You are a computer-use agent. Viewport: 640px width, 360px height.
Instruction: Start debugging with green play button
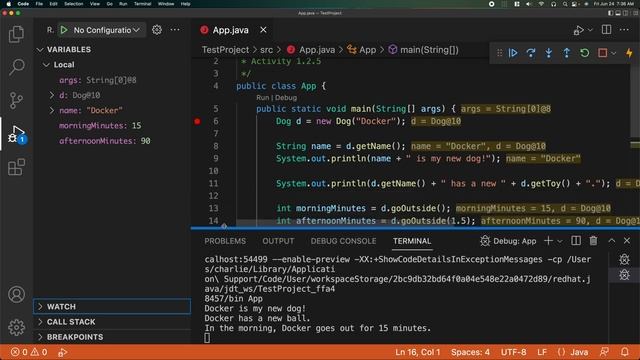point(64,30)
